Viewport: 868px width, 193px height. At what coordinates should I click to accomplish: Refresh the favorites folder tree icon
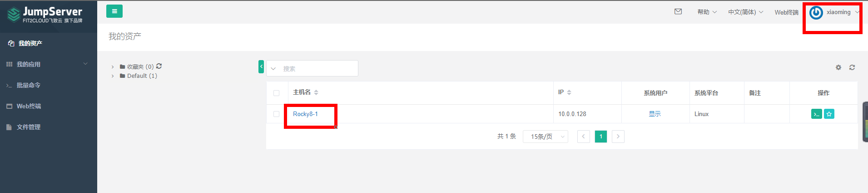(x=159, y=66)
